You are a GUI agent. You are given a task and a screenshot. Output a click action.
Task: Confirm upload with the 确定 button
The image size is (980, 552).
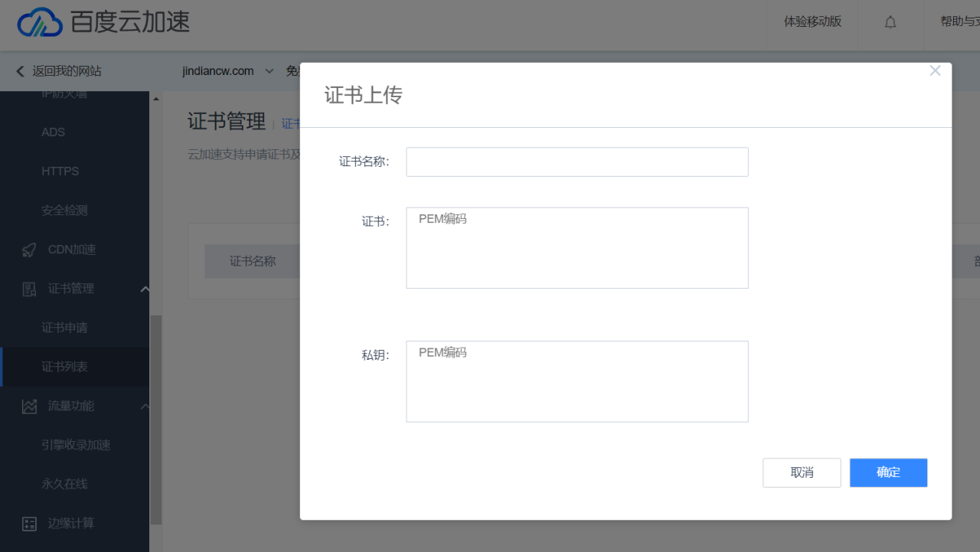(888, 472)
